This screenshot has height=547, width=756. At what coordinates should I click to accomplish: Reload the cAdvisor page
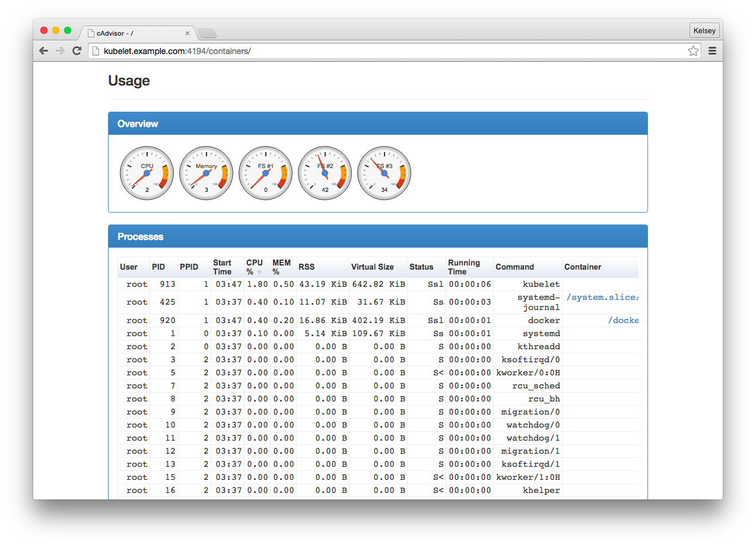pos(77,50)
